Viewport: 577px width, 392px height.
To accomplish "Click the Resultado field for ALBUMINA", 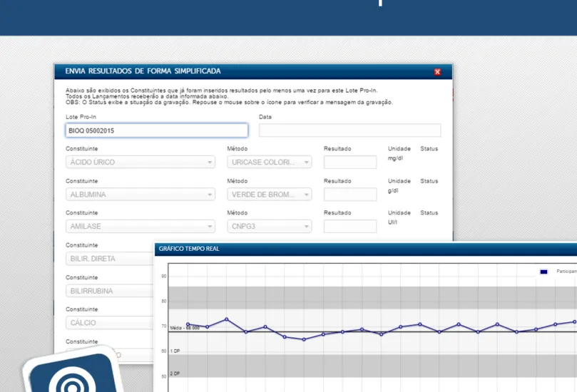I will (349, 195).
